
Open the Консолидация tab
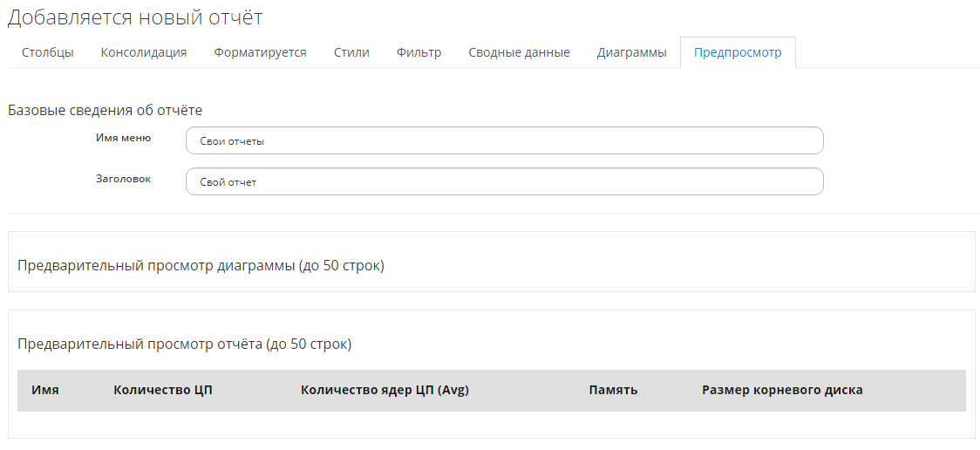click(144, 52)
